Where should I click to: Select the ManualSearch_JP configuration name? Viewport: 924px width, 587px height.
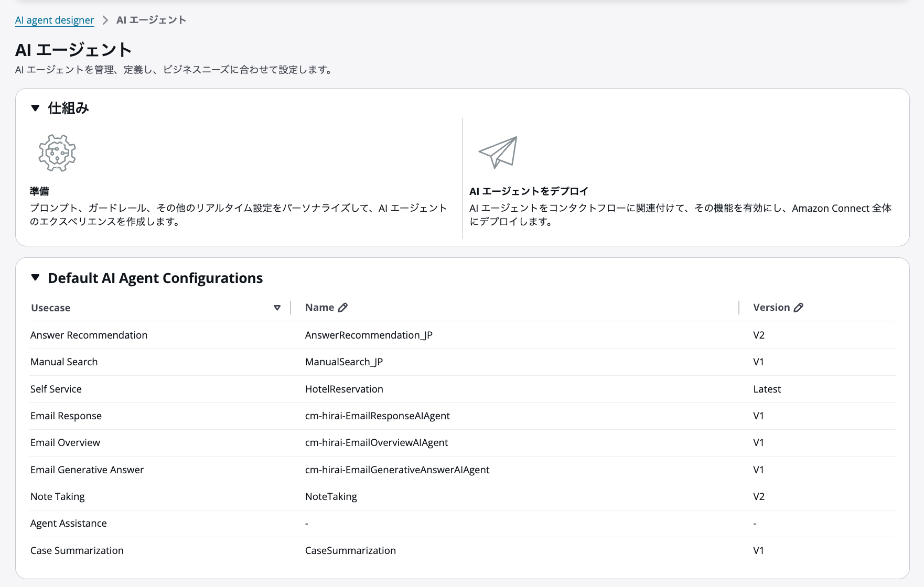[344, 362]
